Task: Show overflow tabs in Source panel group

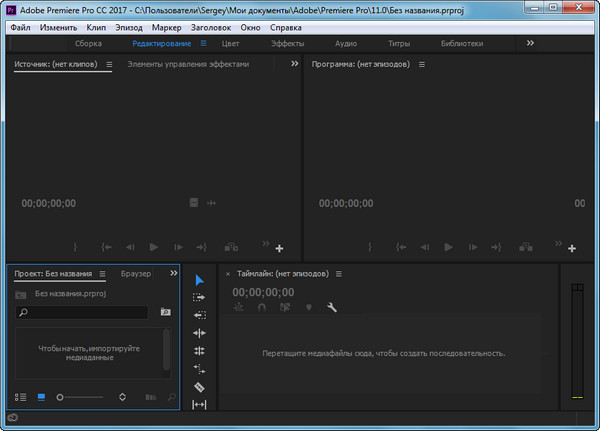Action: tap(294, 63)
